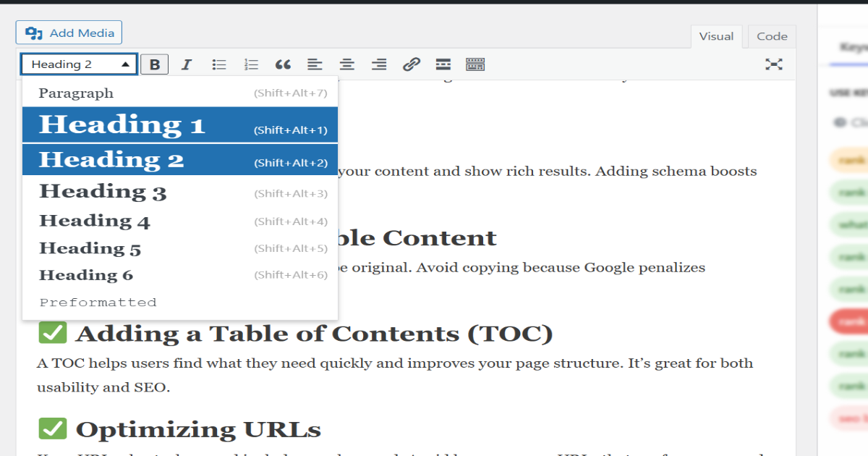The width and height of the screenshot is (868, 456).
Task: Add a blockquote
Action: pyautogui.click(x=283, y=64)
